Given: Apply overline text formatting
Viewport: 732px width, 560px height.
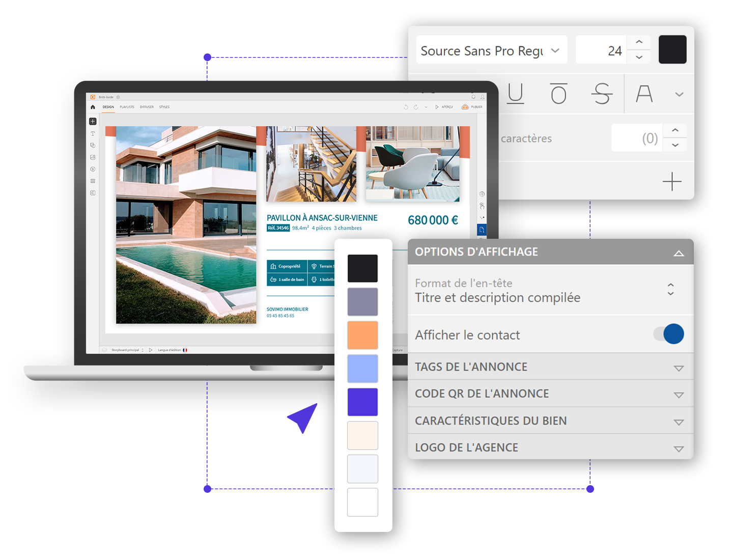Looking at the screenshot, I should pyautogui.click(x=558, y=94).
